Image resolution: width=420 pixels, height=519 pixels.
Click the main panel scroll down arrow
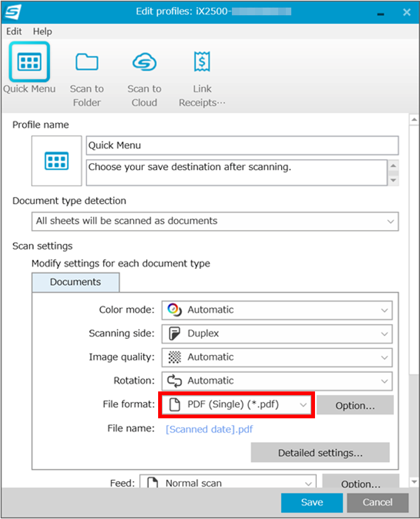coord(414,481)
